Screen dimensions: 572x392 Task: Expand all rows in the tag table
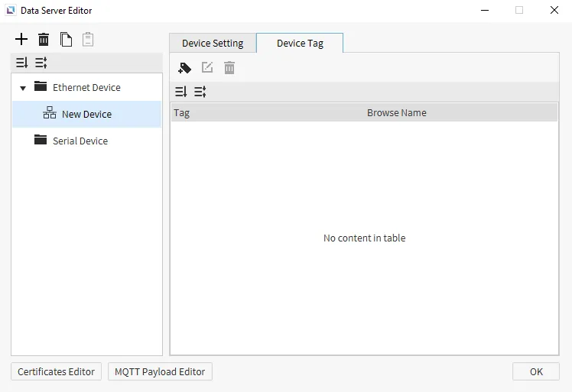[181, 92]
